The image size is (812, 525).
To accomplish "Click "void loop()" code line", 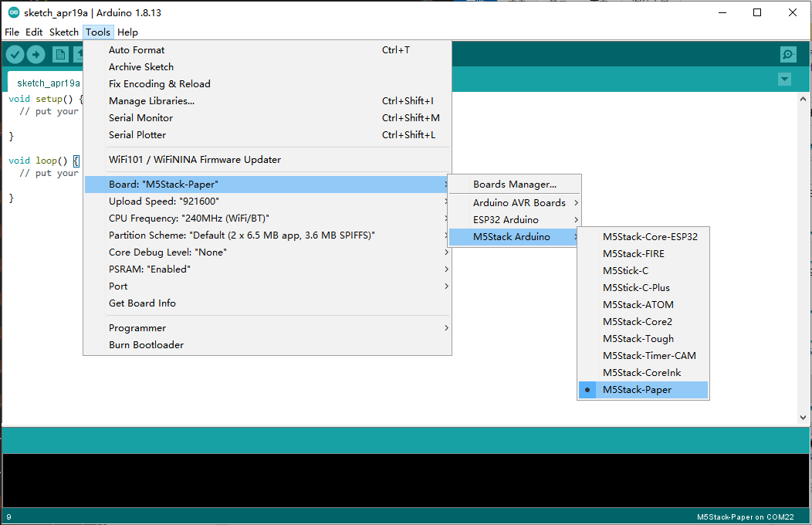I will (43, 161).
